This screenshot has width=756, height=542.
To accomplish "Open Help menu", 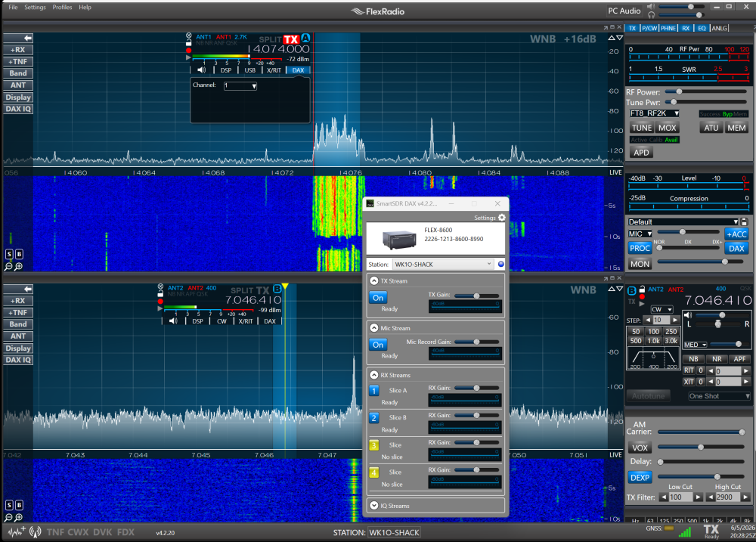I will (x=85, y=8).
